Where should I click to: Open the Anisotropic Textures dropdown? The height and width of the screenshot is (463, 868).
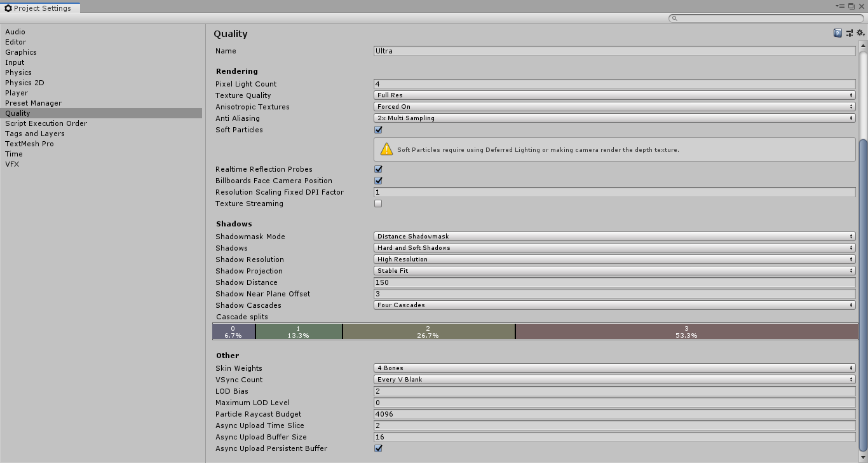pos(614,106)
